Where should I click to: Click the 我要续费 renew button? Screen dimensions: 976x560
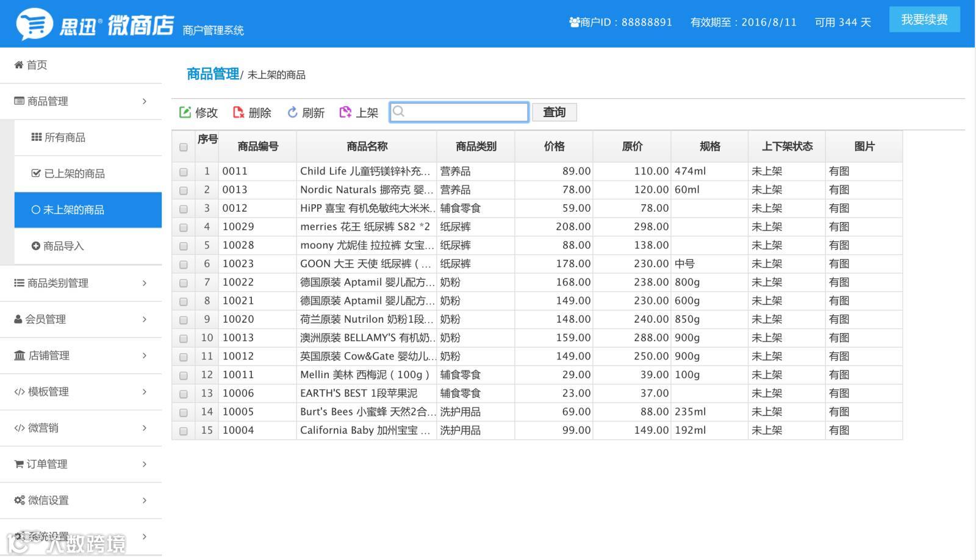[924, 20]
